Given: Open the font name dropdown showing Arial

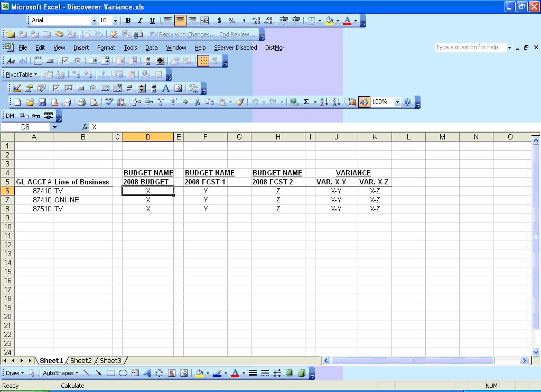Looking at the screenshot, I should [95, 21].
